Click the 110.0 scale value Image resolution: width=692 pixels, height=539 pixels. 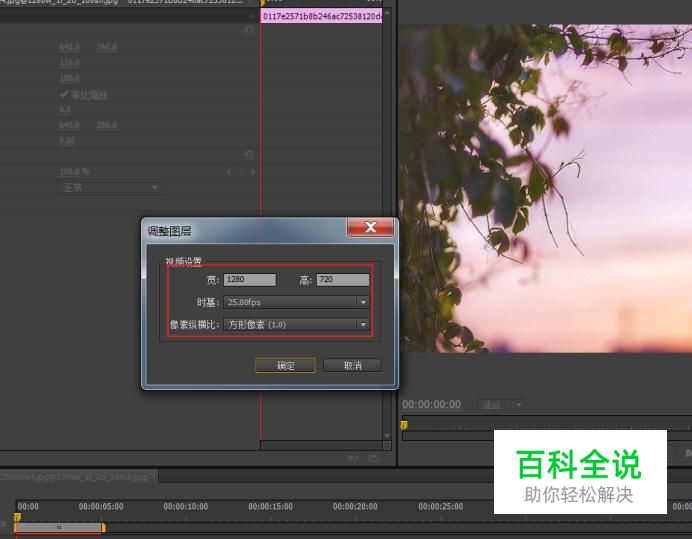[69, 62]
